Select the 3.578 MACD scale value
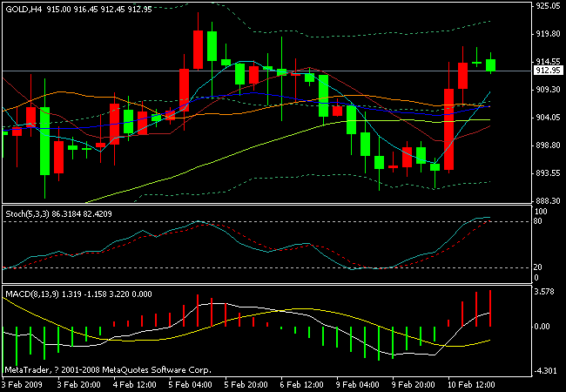 (x=545, y=293)
